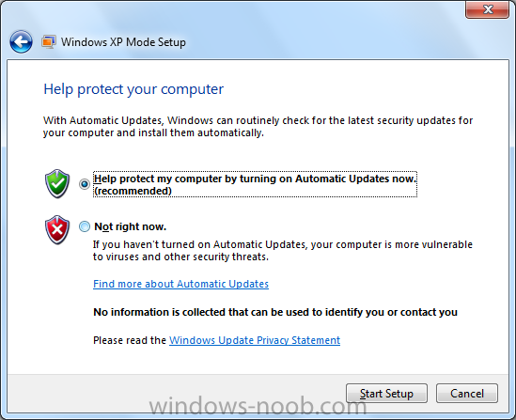This screenshot has height=420, width=516.
Task: Click the Windows XP Mode Setup title text
Action: [x=123, y=42]
